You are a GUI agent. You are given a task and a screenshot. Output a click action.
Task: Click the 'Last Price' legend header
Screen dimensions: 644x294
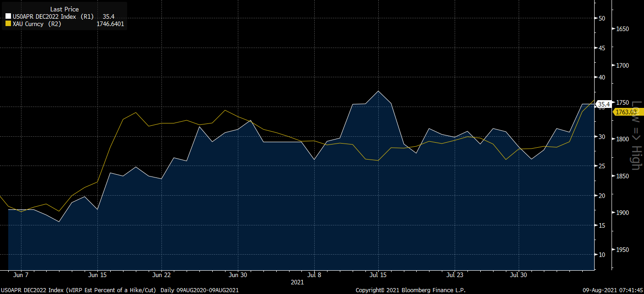pyautogui.click(x=64, y=9)
